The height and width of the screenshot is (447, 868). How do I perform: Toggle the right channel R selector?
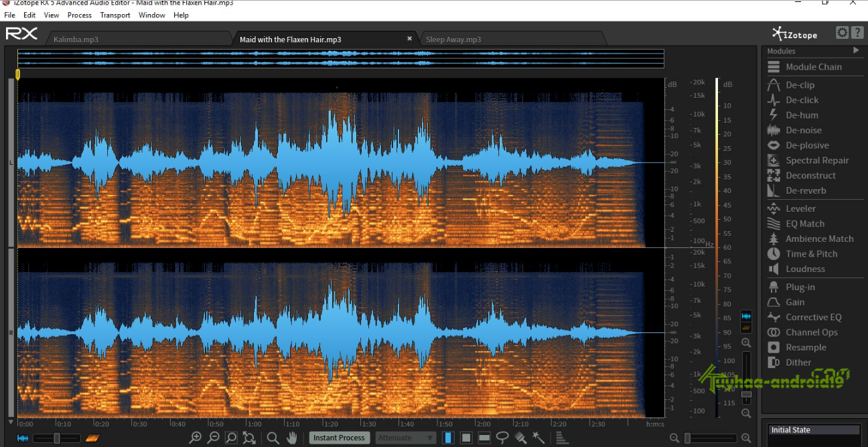click(x=11, y=332)
